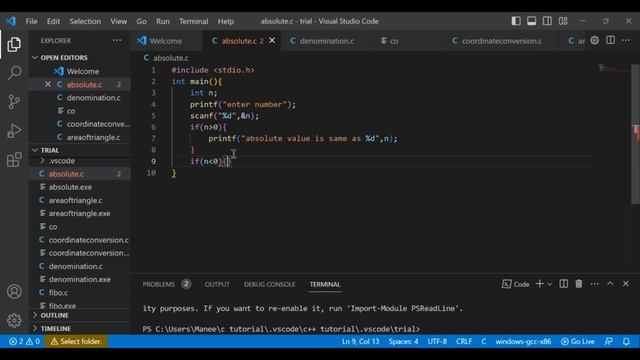Screen dimensions: 640x360
Task: Click windows-gcc-x86 configuration
Action: (x=523, y=341)
